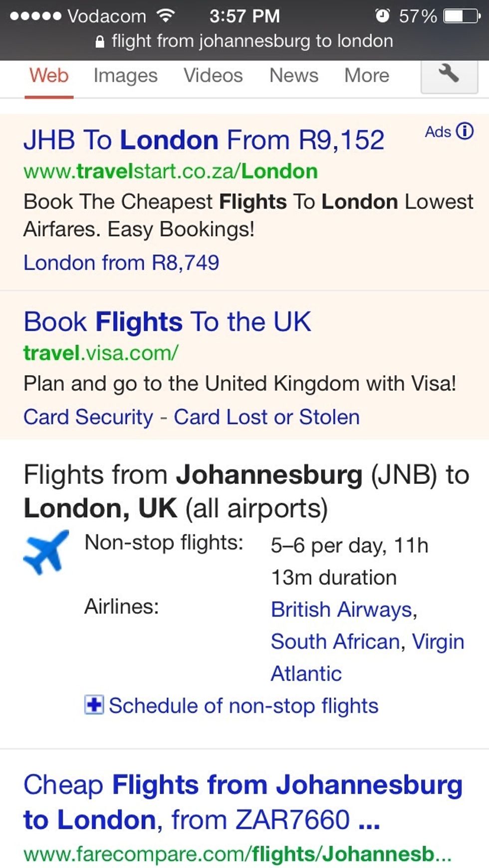Open the News tab
The width and height of the screenshot is (489, 868).
293,76
